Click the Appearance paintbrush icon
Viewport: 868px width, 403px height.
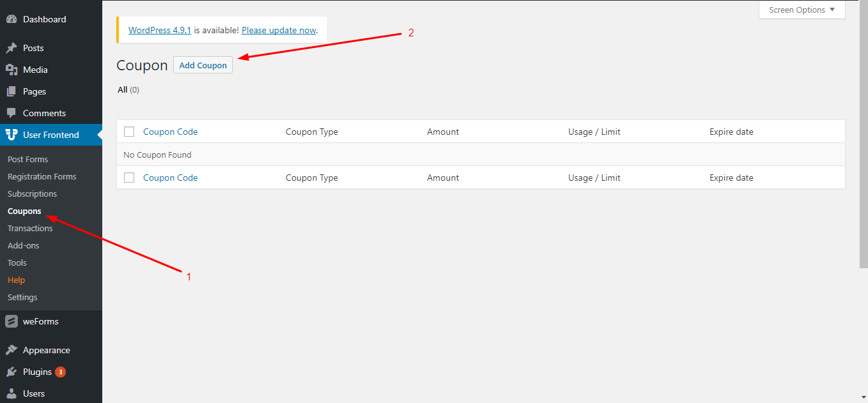(12, 350)
